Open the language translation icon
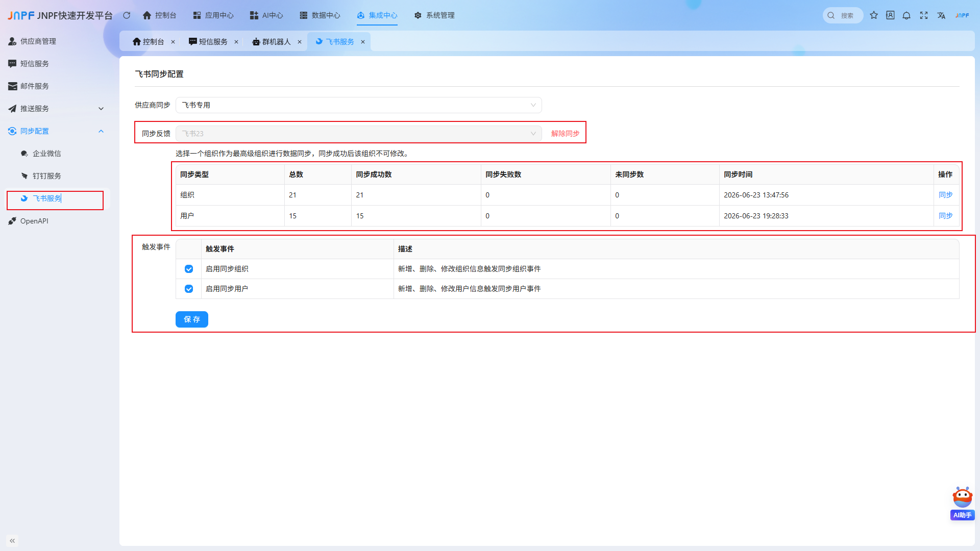 [941, 15]
